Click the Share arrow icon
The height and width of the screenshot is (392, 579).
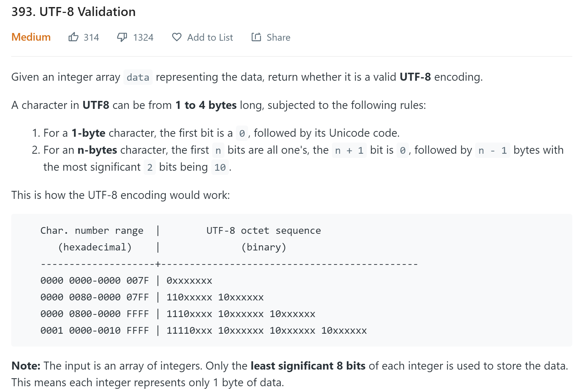pyautogui.click(x=256, y=37)
